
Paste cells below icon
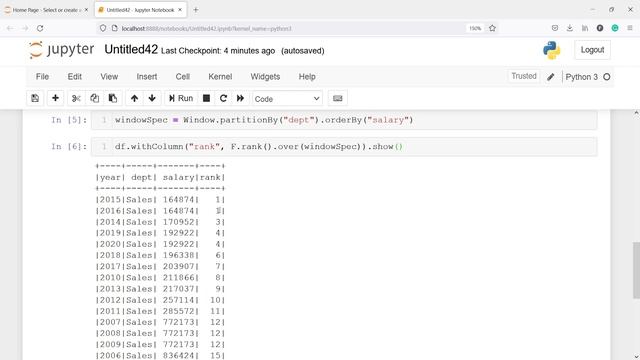coord(113,98)
